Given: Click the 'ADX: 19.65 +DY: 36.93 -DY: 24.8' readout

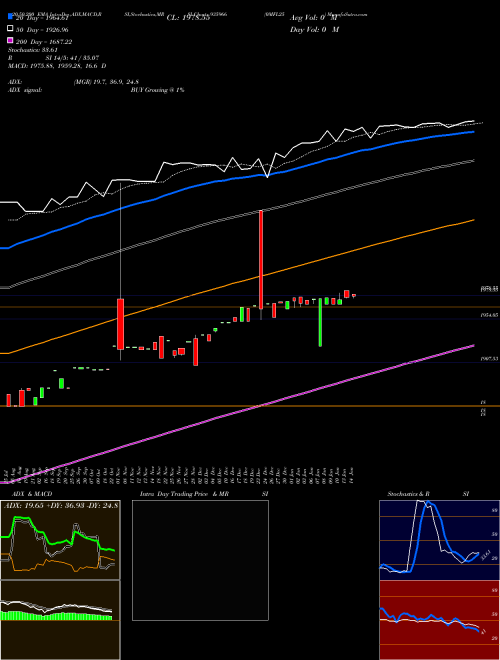Looking at the screenshot, I should pos(61,505).
